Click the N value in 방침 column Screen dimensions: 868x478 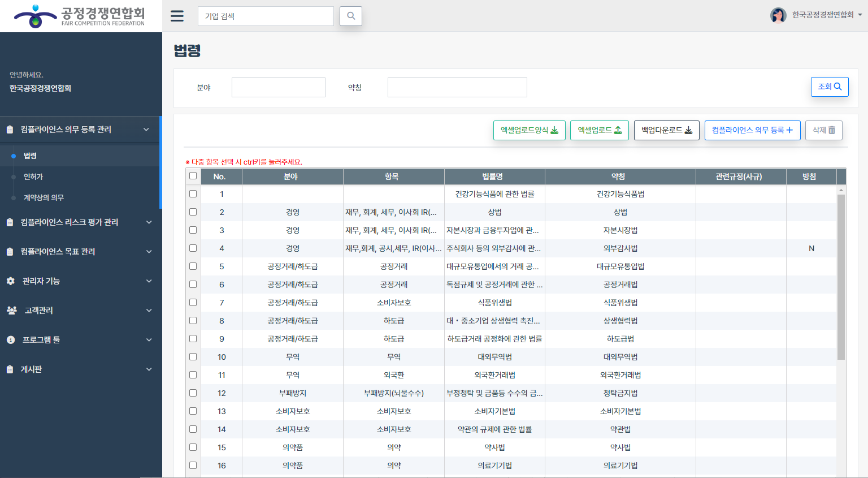[x=811, y=248]
